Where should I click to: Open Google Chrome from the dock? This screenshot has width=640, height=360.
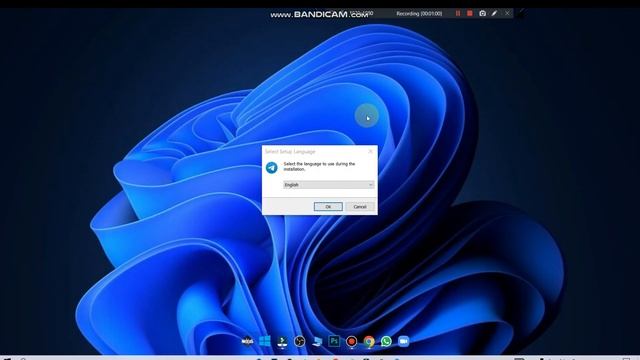369,341
